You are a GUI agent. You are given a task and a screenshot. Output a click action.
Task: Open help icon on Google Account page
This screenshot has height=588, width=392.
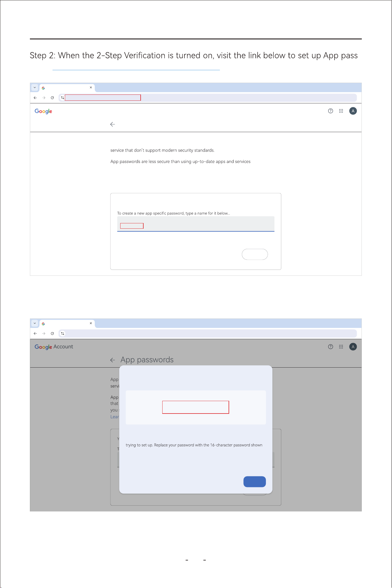click(331, 347)
